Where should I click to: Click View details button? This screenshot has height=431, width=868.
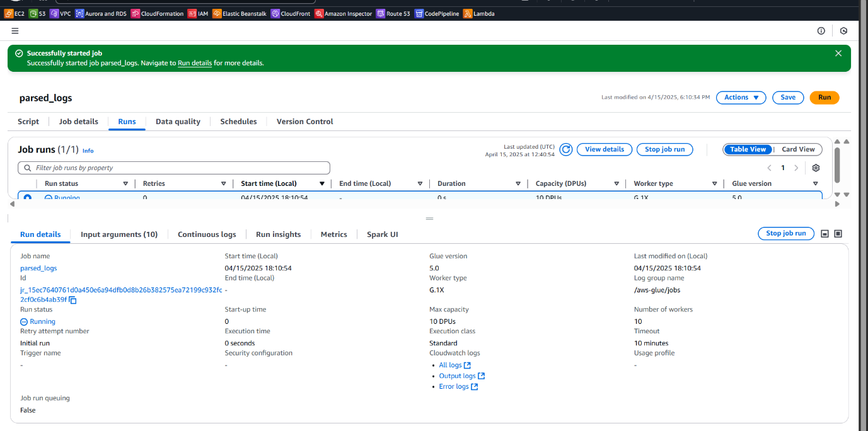[x=605, y=149]
